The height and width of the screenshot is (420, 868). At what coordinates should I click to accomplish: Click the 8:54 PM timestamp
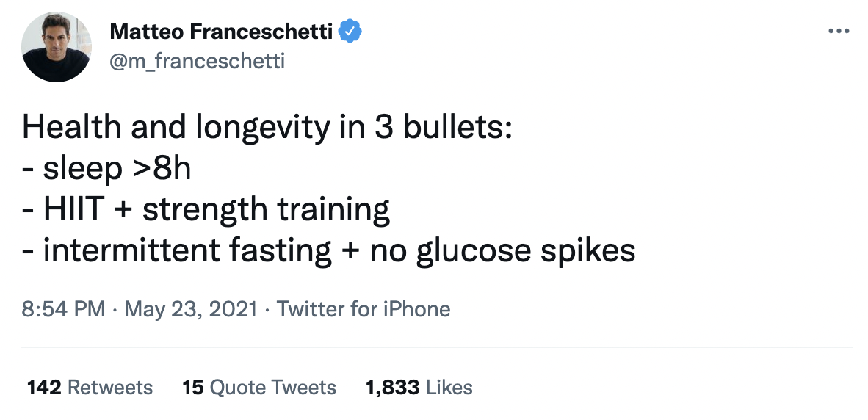[x=64, y=309]
